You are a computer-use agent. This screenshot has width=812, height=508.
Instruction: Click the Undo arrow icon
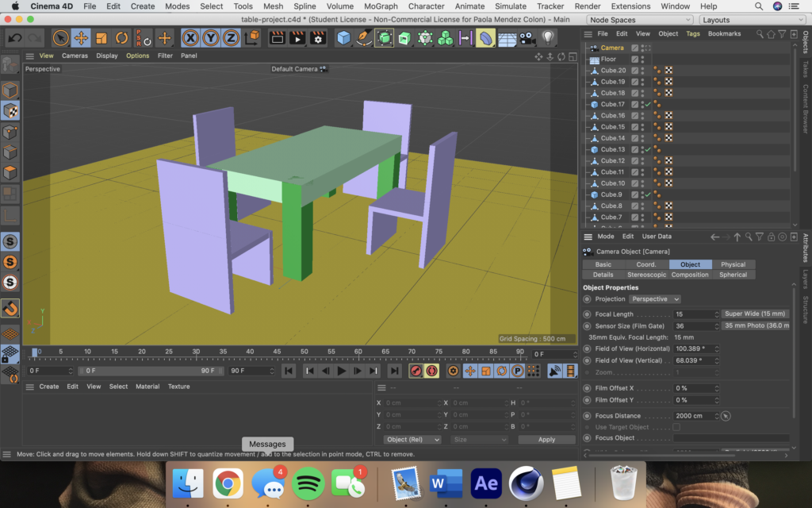click(x=14, y=37)
